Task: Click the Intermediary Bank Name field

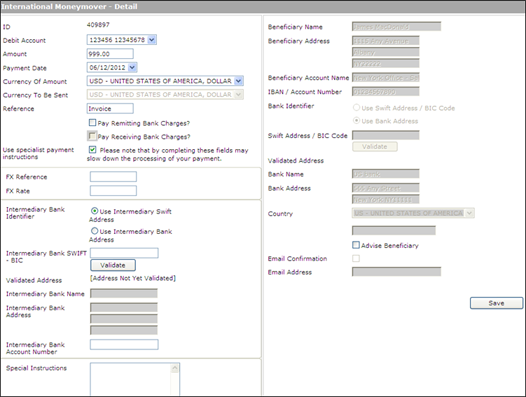Action: [x=124, y=294]
